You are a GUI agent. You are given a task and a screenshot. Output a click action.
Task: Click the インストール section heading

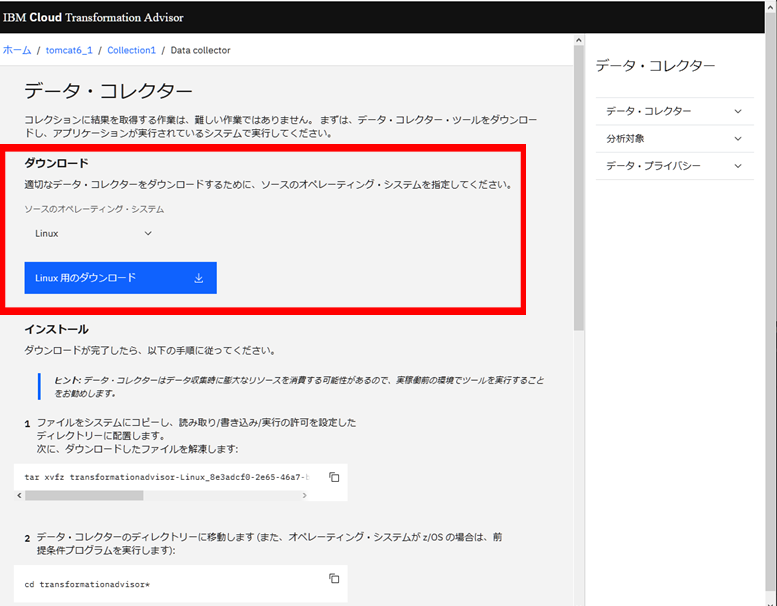56,329
